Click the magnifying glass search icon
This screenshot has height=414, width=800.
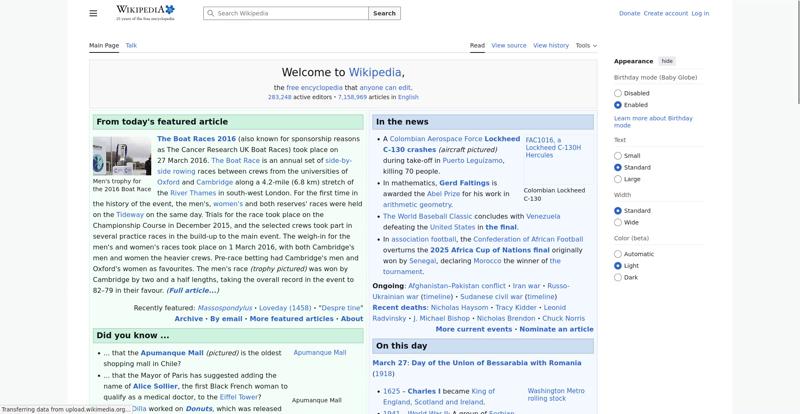pos(210,14)
